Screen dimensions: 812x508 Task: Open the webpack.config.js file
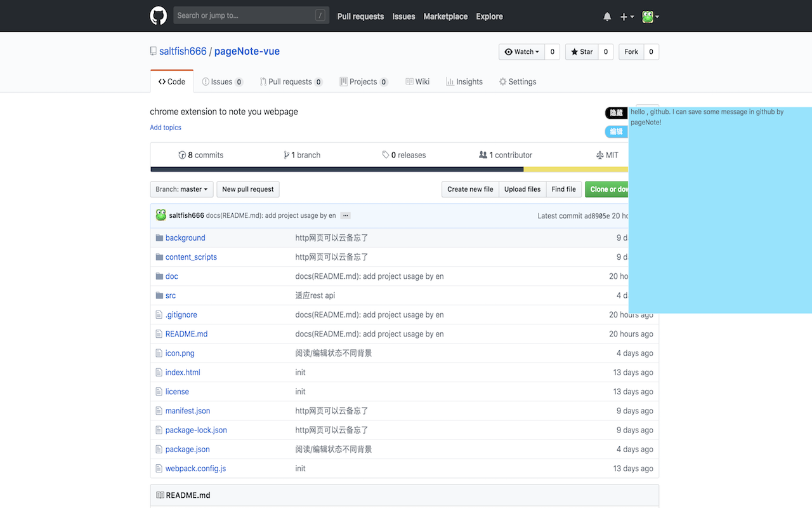(195, 469)
